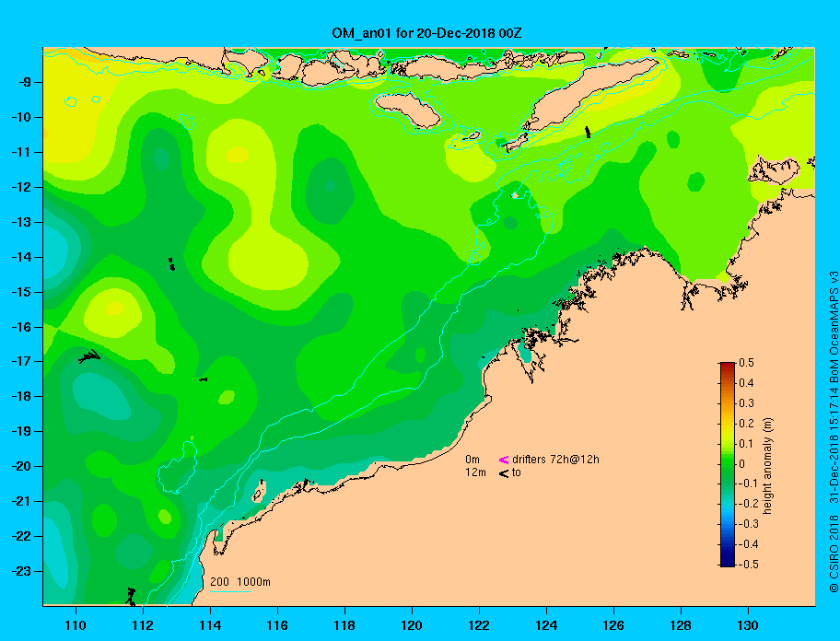The image size is (840, 641).
Task: Click latitude axis label '-16'
Action: click(21, 327)
